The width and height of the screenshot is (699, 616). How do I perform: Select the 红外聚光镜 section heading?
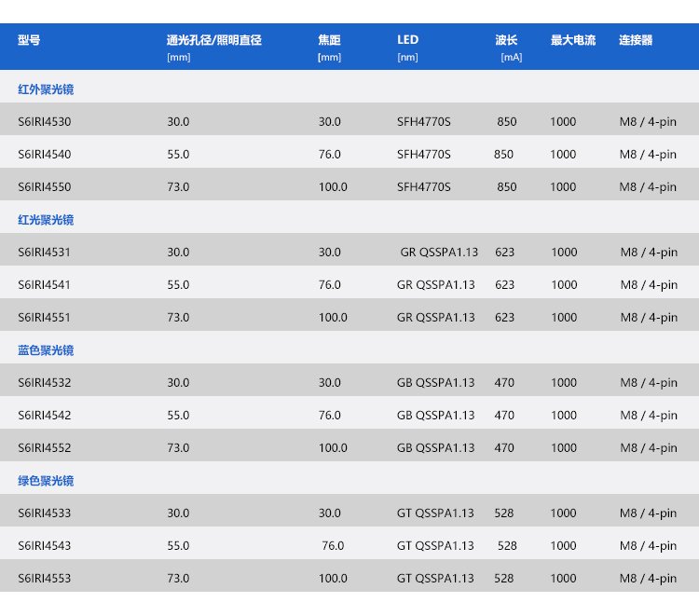(x=46, y=89)
